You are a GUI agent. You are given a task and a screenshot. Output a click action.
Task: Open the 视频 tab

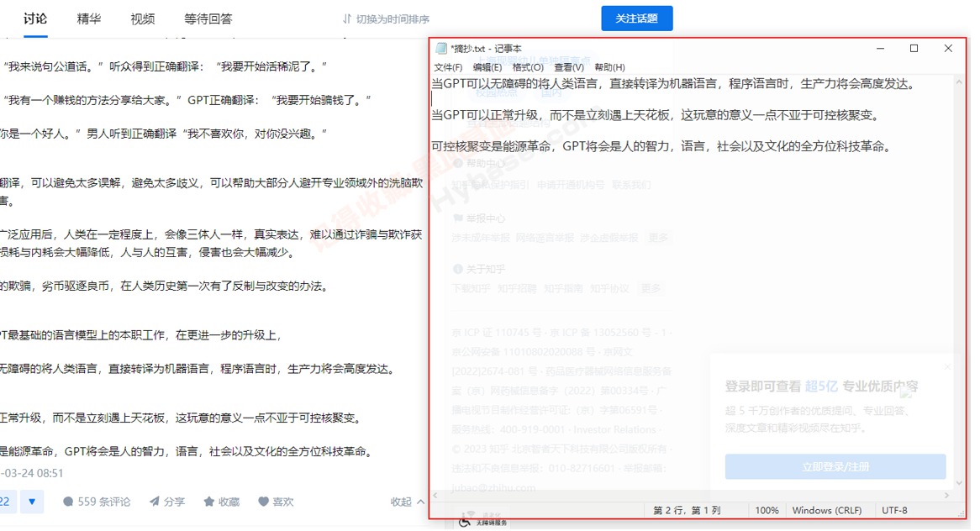143,18
